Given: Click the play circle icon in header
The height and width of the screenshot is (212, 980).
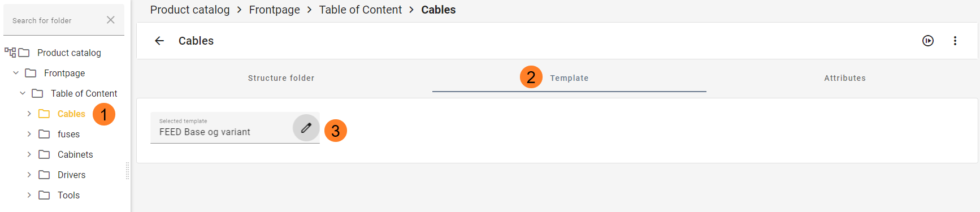Looking at the screenshot, I should [x=928, y=41].
